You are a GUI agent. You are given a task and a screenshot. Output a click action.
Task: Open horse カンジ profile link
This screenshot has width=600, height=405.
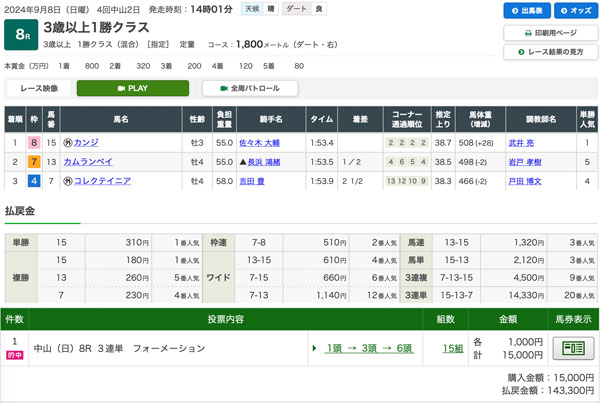click(x=86, y=143)
